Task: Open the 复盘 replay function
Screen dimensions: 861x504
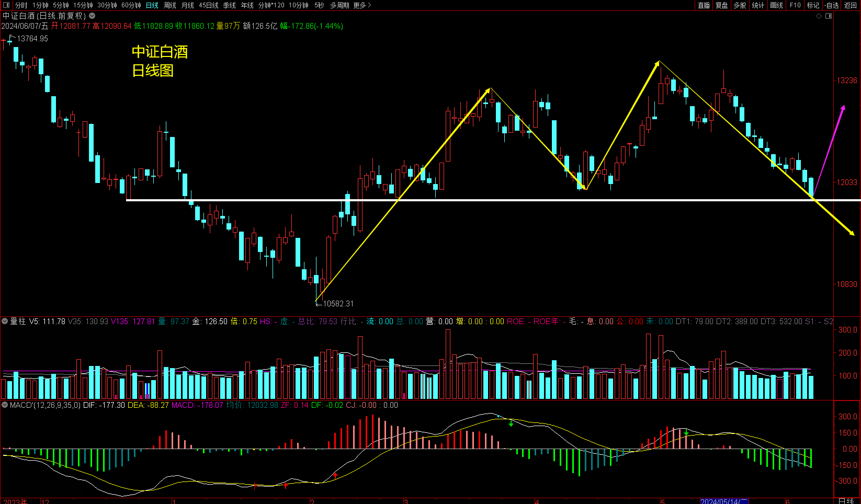Action: click(x=722, y=5)
